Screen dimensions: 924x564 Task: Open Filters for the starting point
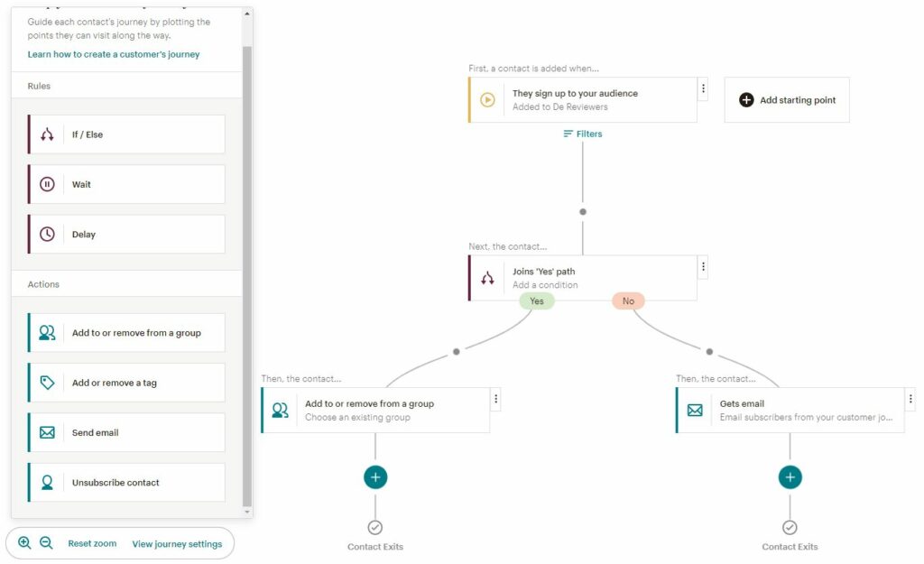tap(583, 134)
